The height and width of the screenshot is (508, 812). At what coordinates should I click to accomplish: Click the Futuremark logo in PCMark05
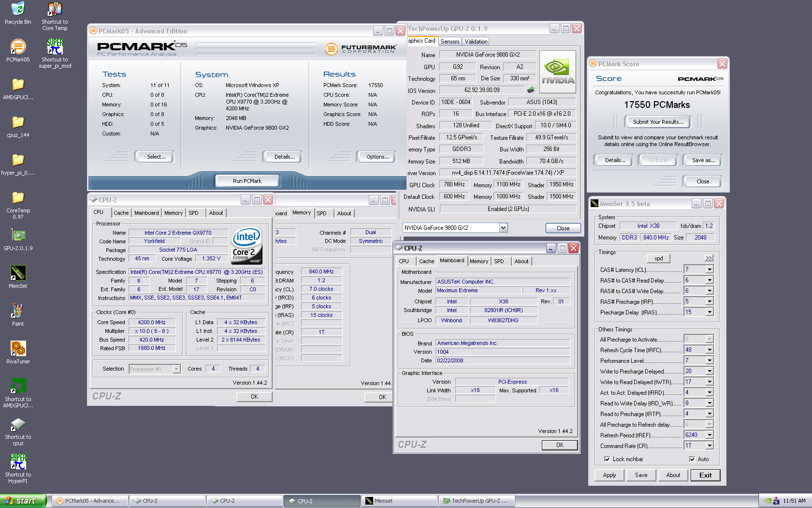coord(361,48)
